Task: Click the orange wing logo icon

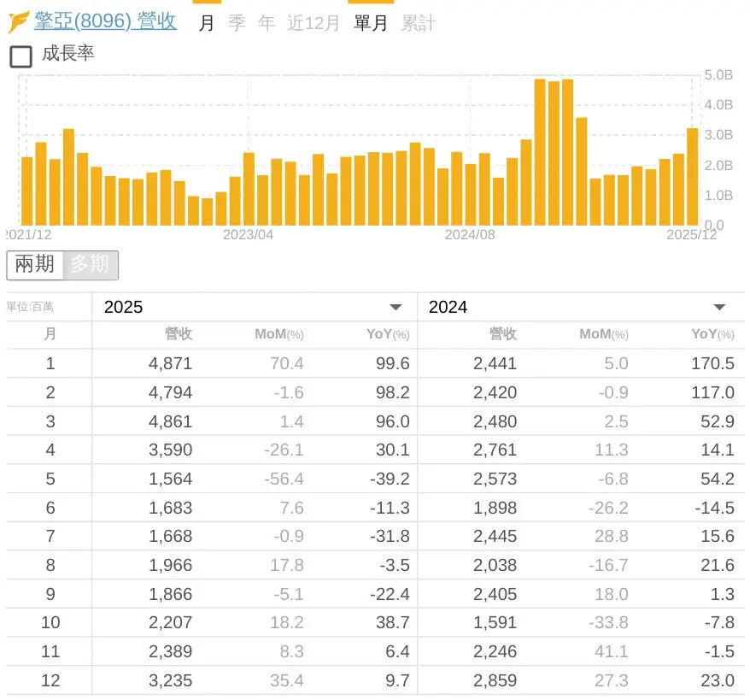Action: 19,22
